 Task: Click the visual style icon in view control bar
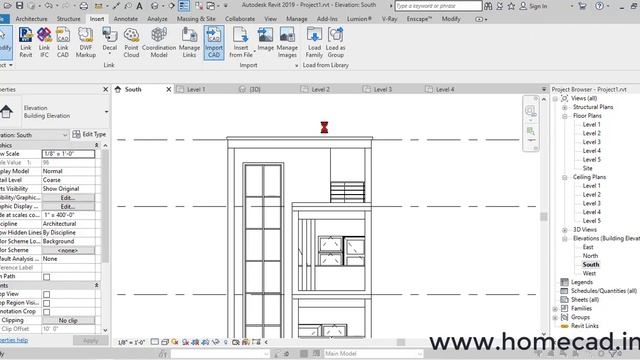165,342
